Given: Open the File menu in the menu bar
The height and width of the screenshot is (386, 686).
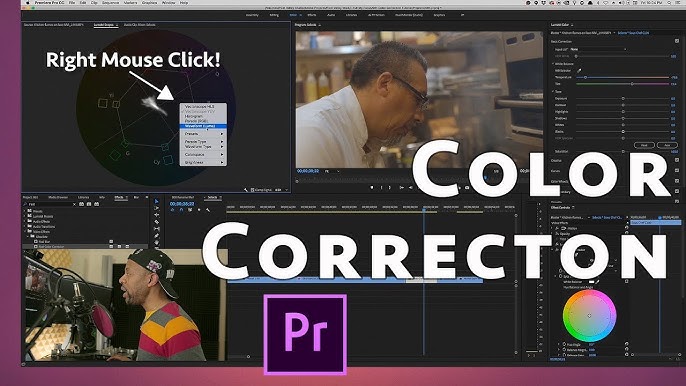Looking at the screenshot, I should pos(72,3).
